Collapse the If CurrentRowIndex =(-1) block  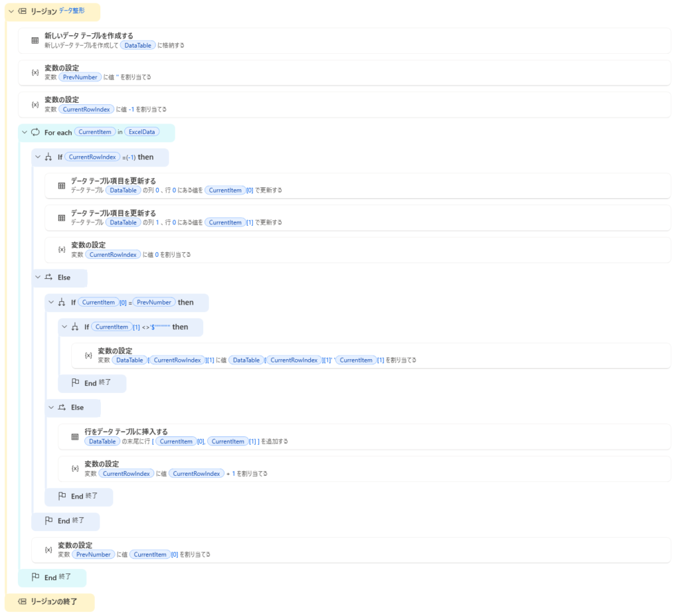point(38,157)
